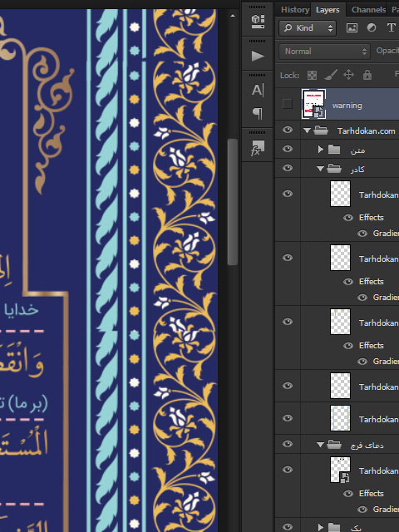
Task: Expand the bottom collapsed group arrow
Action: (320, 527)
